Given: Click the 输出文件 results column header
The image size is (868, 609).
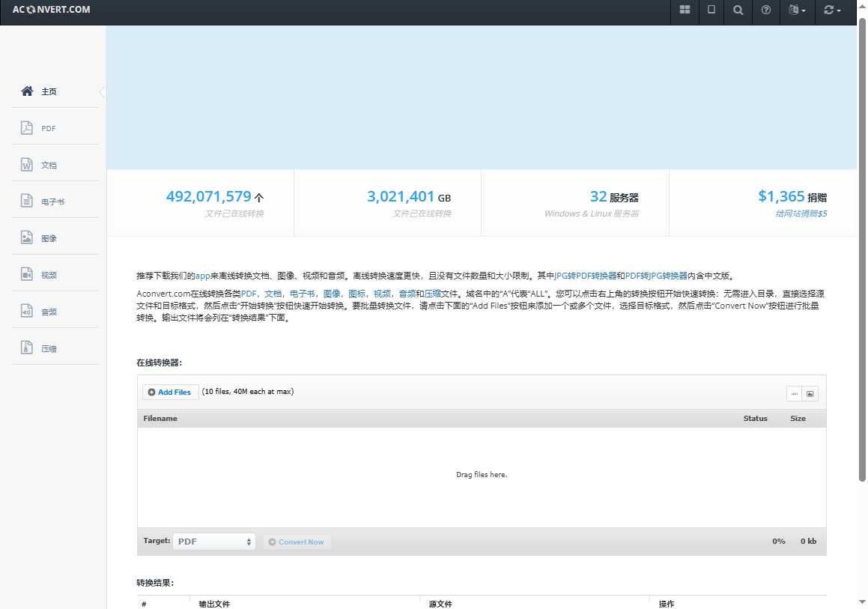Looking at the screenshot, I should coord(214,604).
